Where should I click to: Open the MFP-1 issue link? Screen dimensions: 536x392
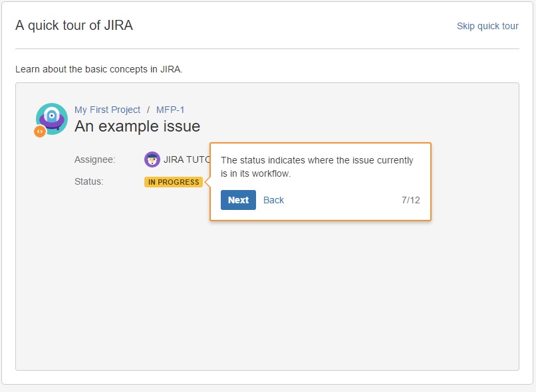click(170, 110)
